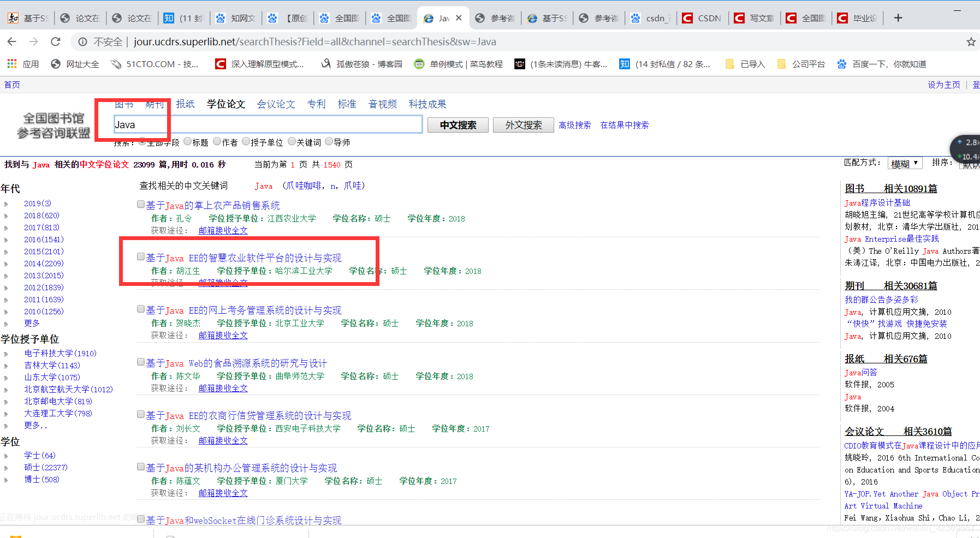
Task: Tick checkbox for 基于Java EE的农商行信贷管理系统
Action: (141, 414)
